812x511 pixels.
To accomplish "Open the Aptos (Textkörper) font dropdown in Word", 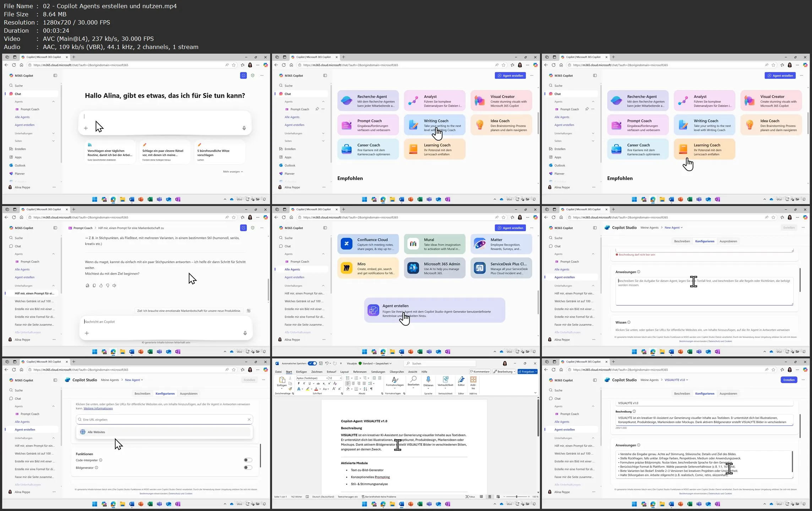I will (x=327, y=378).
